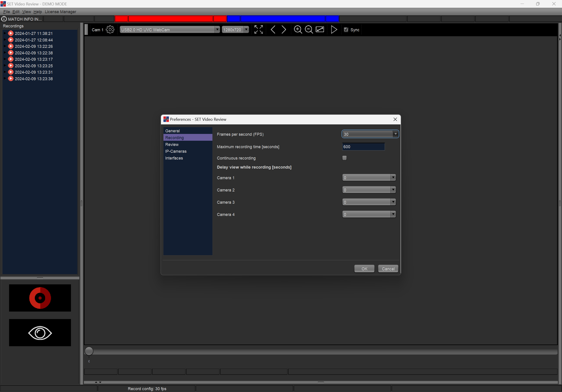Open the License Manager menu

point(61,12)
